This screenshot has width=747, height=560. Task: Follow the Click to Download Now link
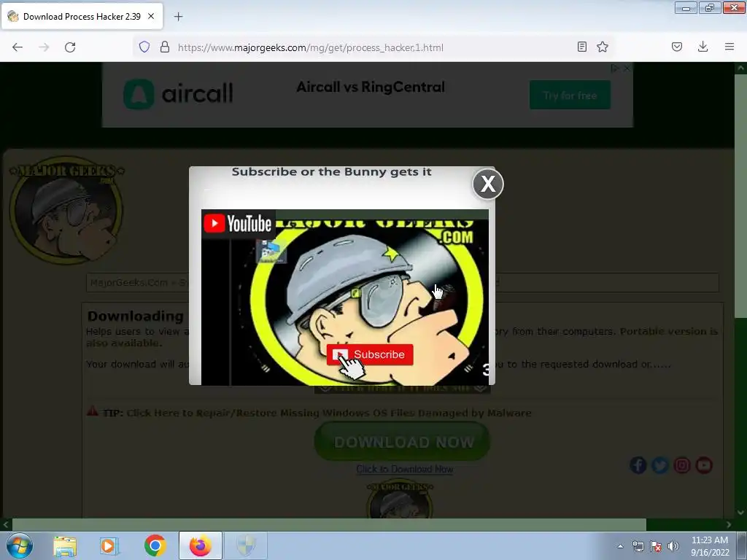(404, 469)
